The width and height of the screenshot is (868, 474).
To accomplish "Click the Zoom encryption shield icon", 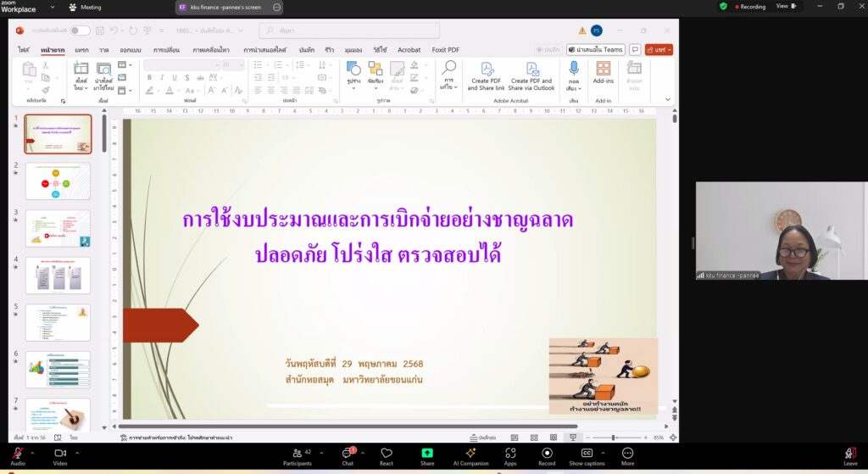I will (x=723, y=6).
